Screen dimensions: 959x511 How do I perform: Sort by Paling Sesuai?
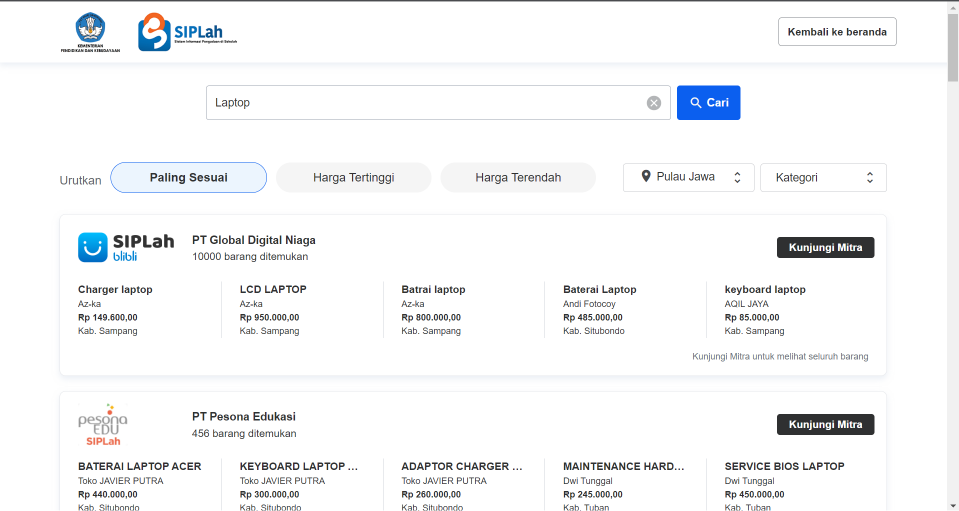[188, 177]
